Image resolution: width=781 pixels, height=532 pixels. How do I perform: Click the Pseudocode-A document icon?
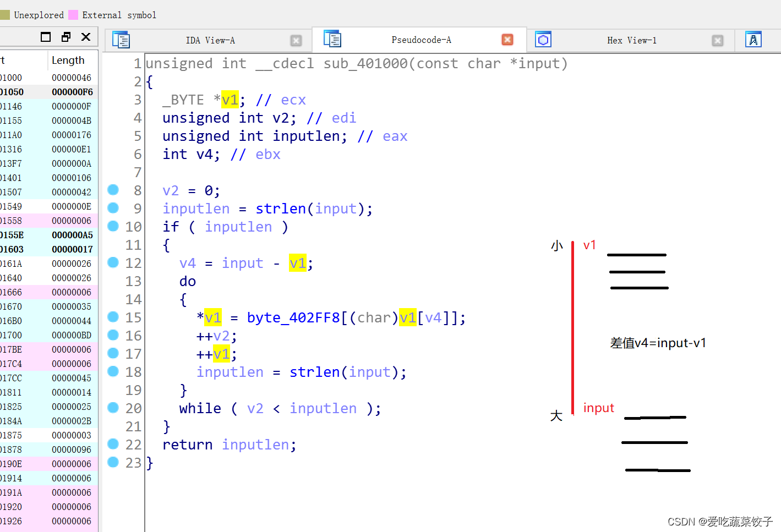pyautogui.click(x=332, y=39)
